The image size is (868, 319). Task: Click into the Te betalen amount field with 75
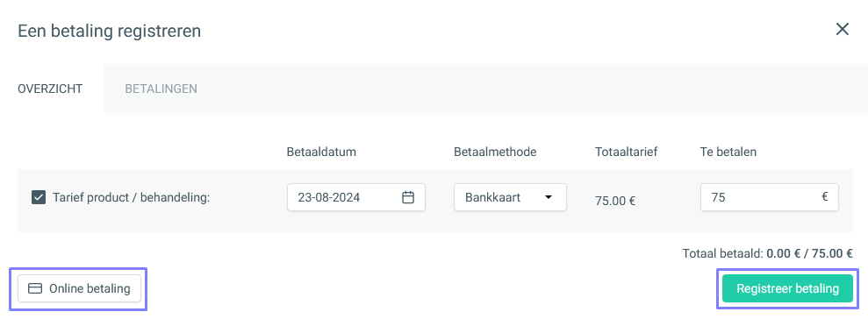[x=770, y=197]
